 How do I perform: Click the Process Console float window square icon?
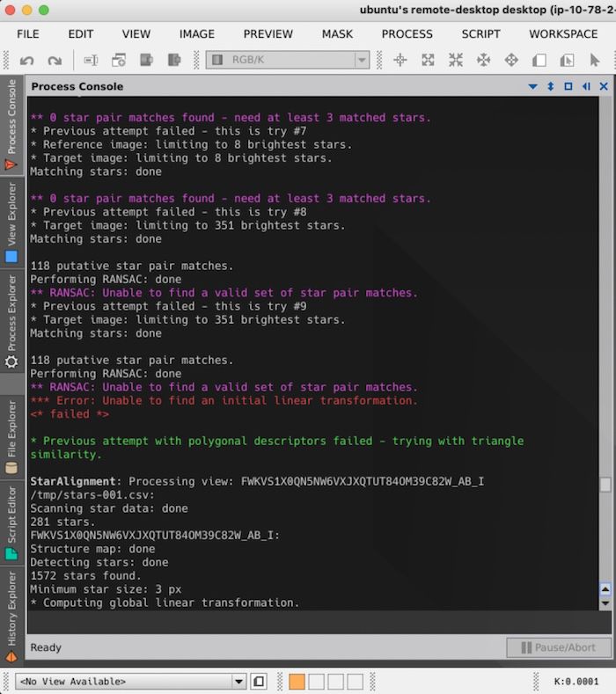(x=568, y=86)
